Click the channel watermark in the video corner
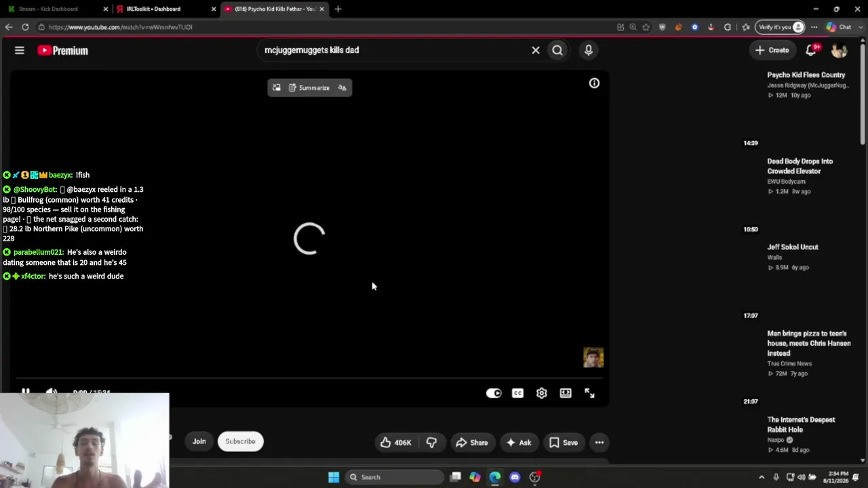 (593, 357)
